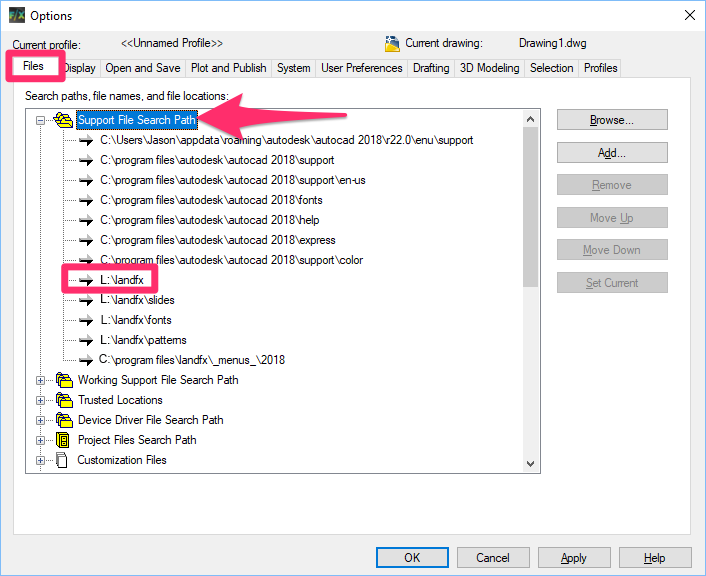Screen dimensions: 706x576
Task: Select the System tab
Action: [x=294, y=68]
